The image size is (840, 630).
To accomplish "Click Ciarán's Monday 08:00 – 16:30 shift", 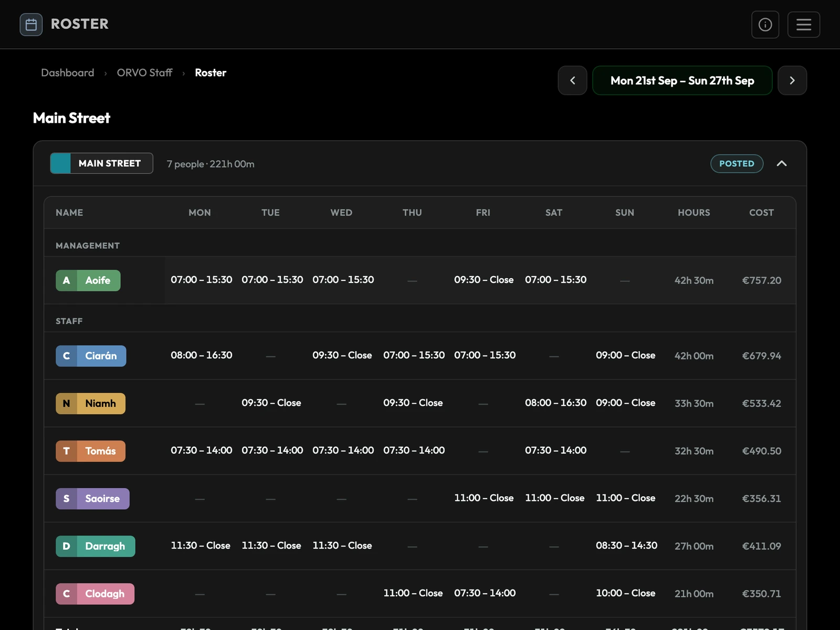I will pyautogui.click(x=201, y=355).
